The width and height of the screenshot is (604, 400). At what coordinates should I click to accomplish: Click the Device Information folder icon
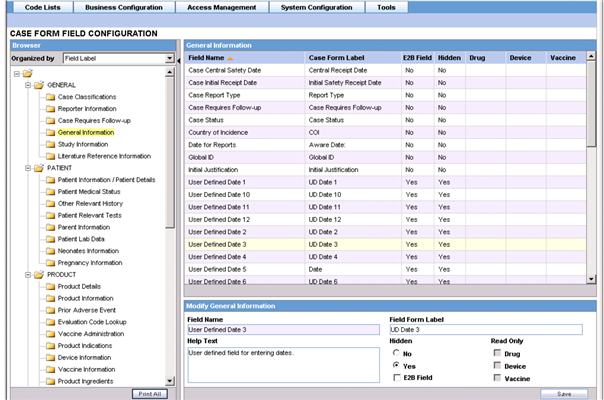(x=50, y=357)
